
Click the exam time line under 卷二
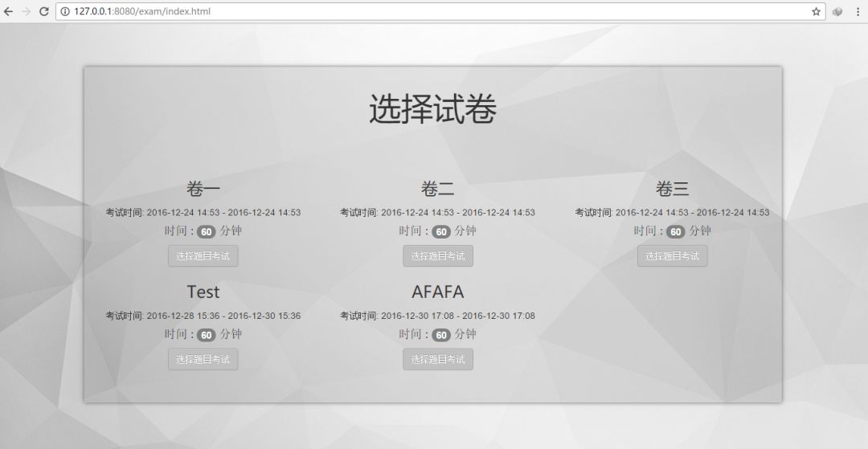(438, 212)
